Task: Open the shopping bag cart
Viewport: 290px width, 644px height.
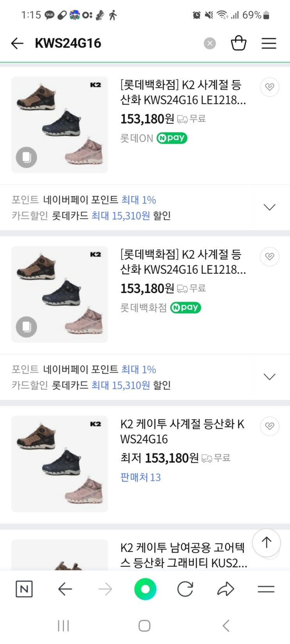Action: pos(238,43)
